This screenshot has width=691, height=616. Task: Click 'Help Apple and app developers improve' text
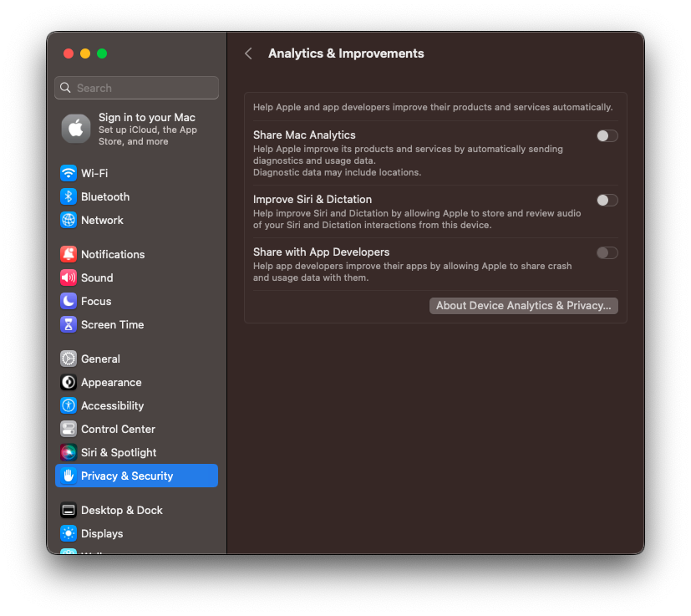[x=433, y=107]
